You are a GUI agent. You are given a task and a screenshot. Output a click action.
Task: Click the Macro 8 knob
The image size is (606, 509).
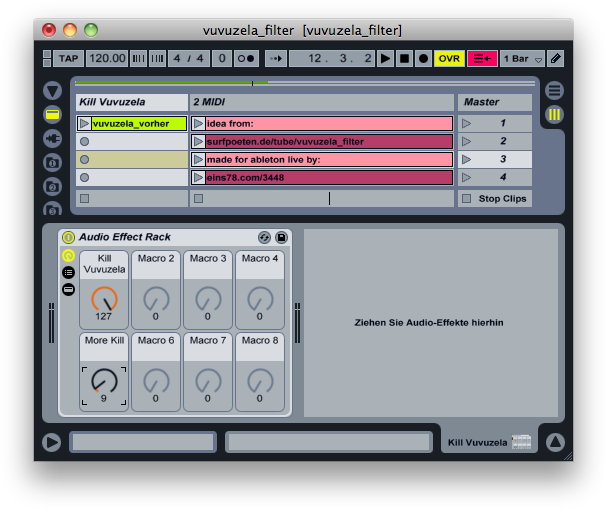coord(260,381)
